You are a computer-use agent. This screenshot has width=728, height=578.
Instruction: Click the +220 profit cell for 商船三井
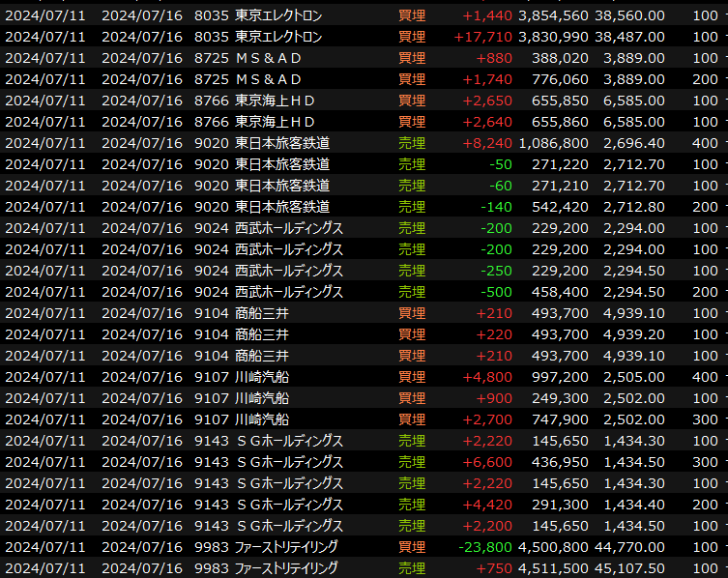(494, 334)
